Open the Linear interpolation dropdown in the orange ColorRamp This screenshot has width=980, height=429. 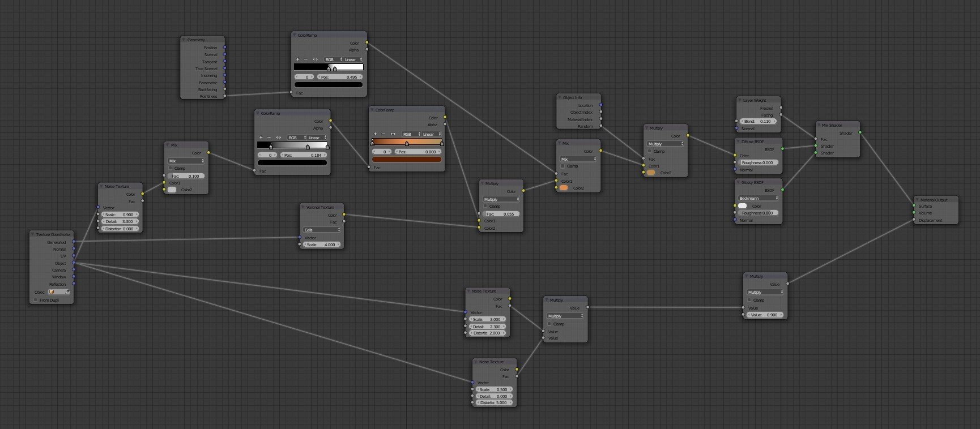point(431,134)
